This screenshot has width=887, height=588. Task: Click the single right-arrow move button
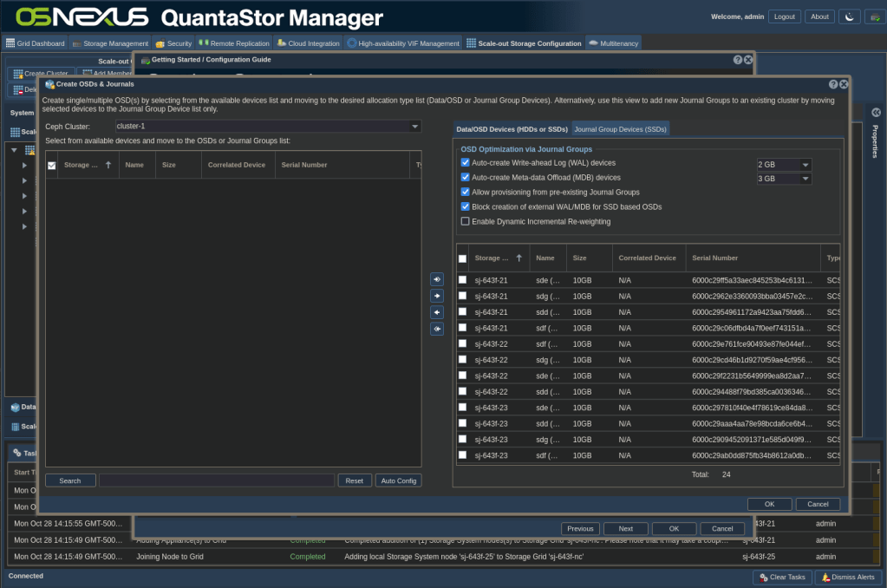437,296
